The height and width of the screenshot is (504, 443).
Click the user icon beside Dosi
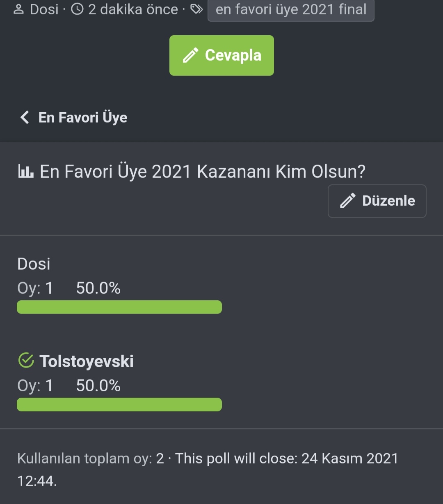click(19, 9)
